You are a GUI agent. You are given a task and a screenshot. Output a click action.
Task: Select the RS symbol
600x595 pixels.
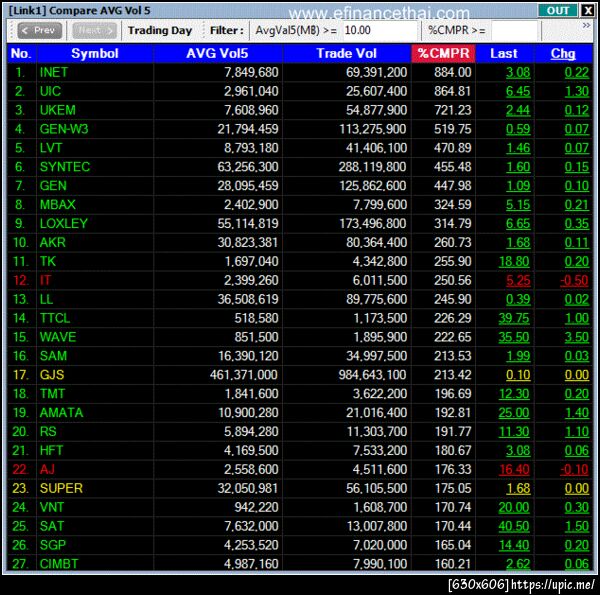click(x=48, y=432)
